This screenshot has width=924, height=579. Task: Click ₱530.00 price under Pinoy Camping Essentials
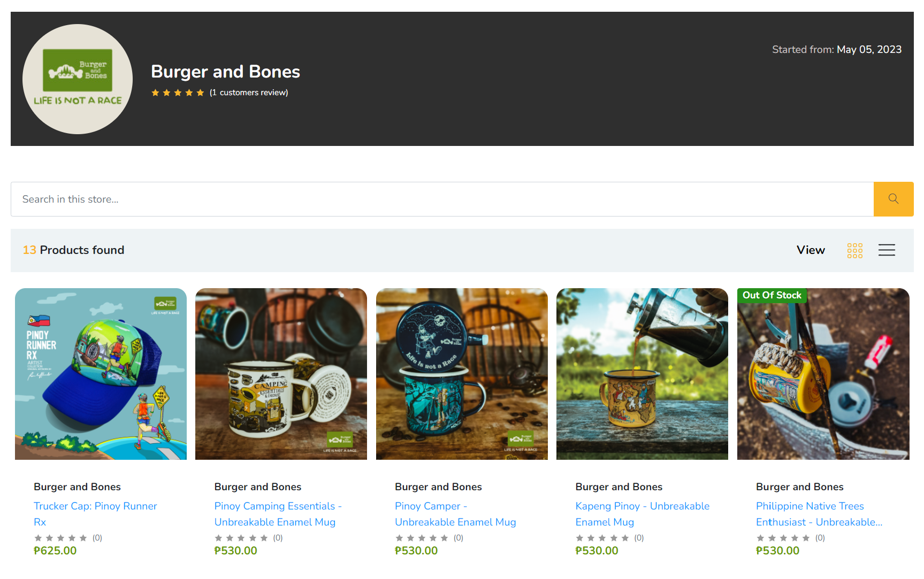(x=236, y=551)
